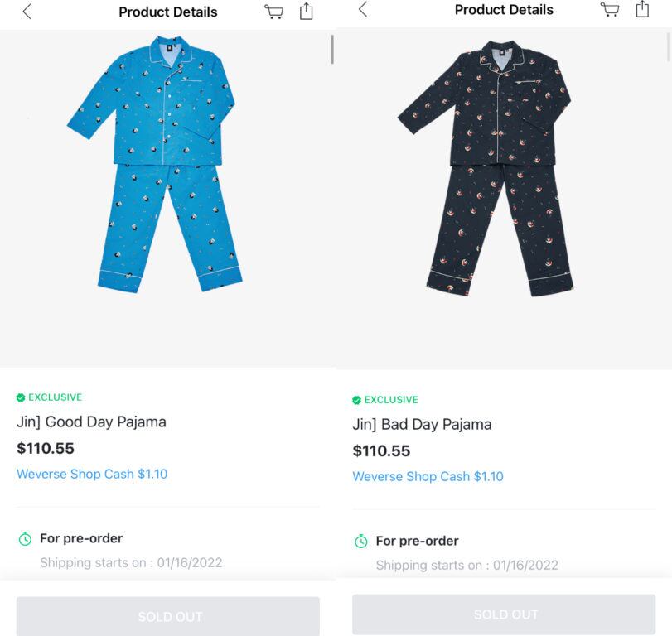Open Weverse Shop Cash link under Bad Day Pajama
The image size is (672, 636).
coord(428,477)
